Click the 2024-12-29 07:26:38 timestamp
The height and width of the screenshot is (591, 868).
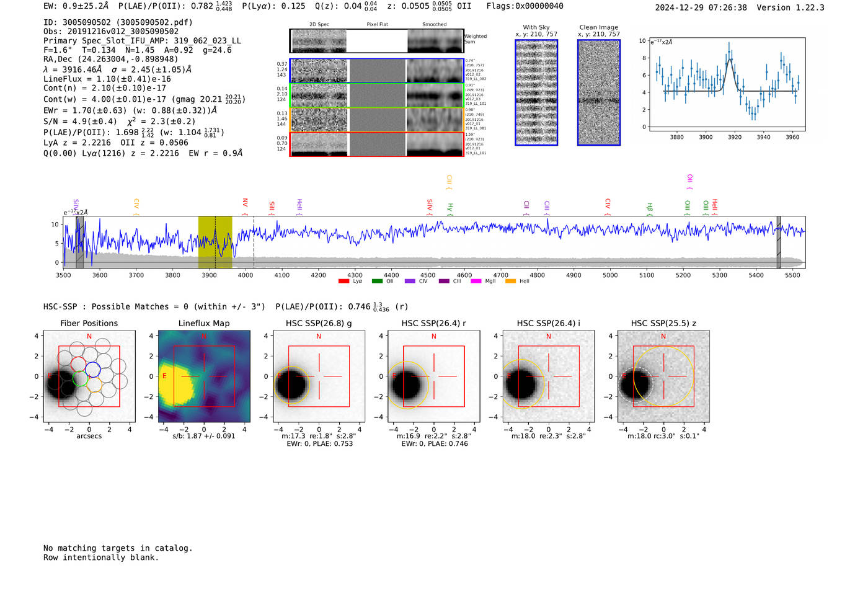click(x=701, y=7)
